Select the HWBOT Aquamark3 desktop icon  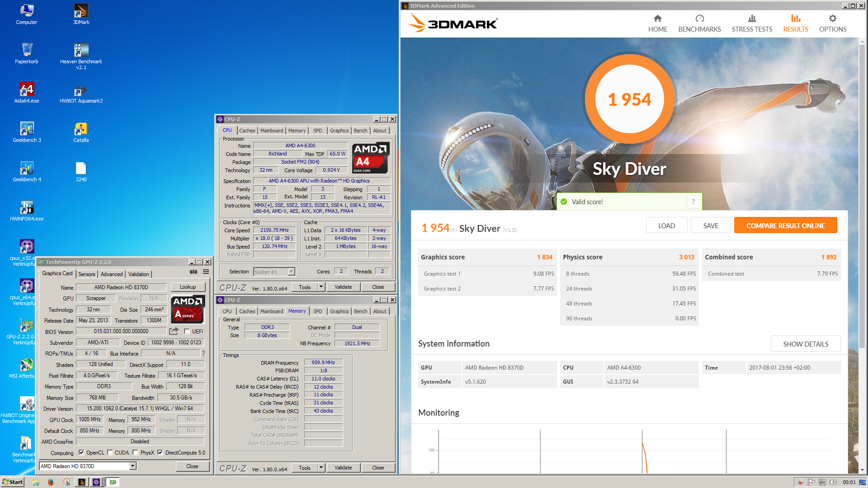[81, 93]
